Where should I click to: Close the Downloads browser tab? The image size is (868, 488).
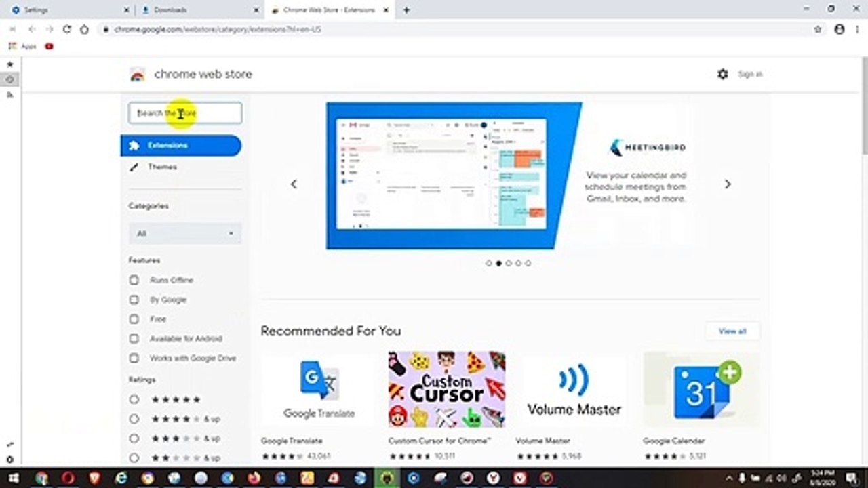click(256, 10)
